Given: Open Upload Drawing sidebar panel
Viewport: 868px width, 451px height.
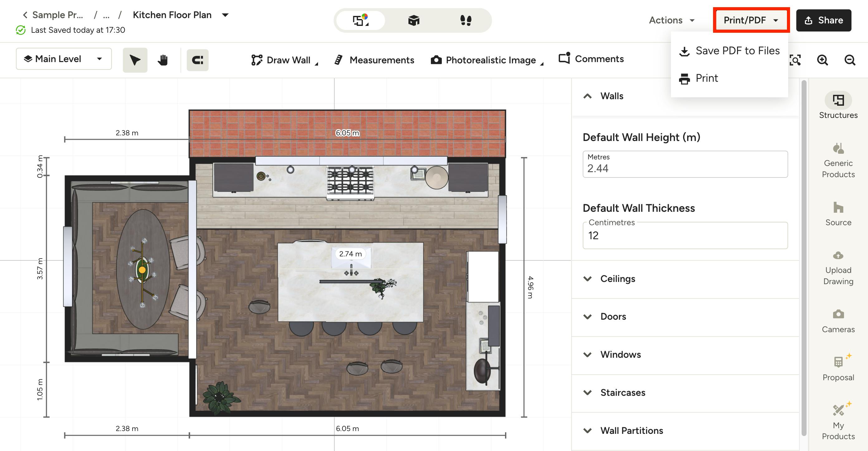Looking at the screenshot, I should point(838,268).
